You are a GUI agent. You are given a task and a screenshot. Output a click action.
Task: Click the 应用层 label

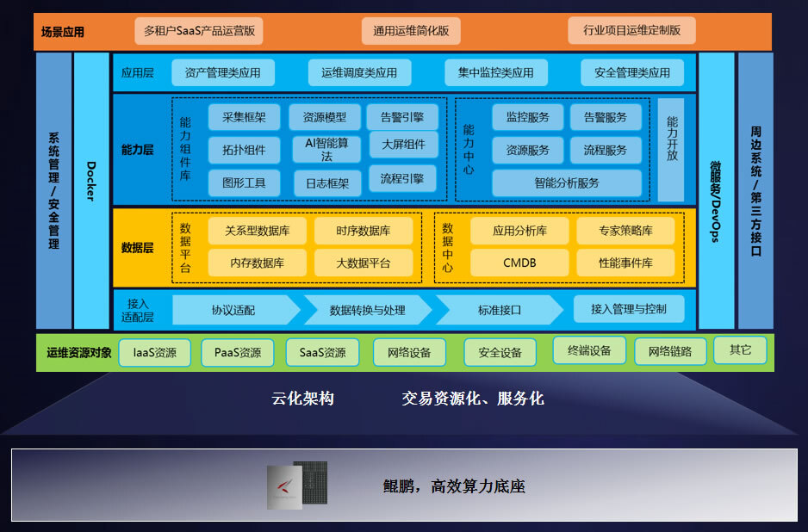click(138, 72)
